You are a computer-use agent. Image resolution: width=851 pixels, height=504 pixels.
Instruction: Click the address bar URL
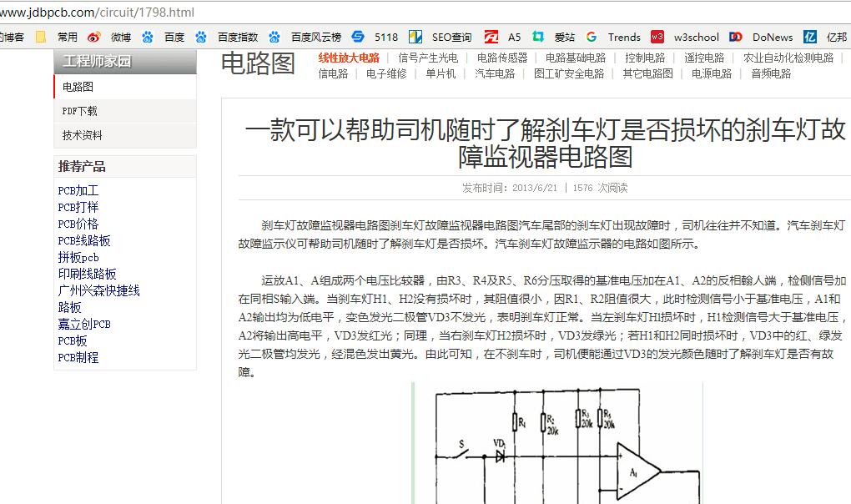pos(97,12)
